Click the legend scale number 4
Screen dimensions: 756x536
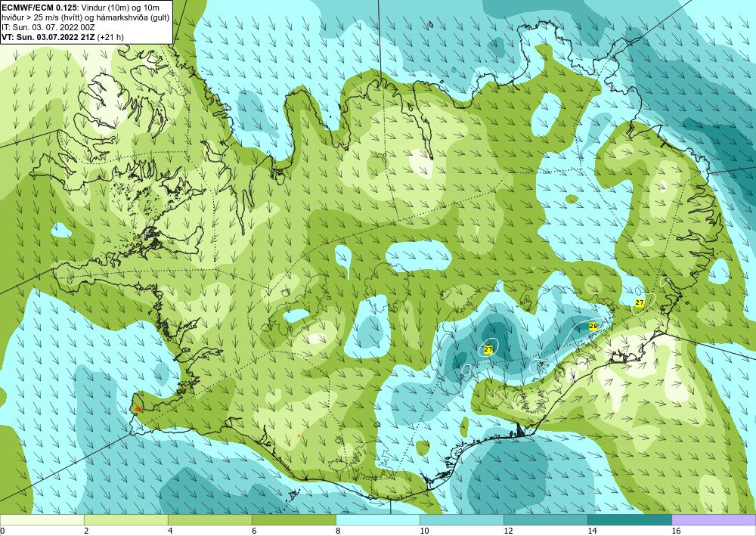pos(170,531)
